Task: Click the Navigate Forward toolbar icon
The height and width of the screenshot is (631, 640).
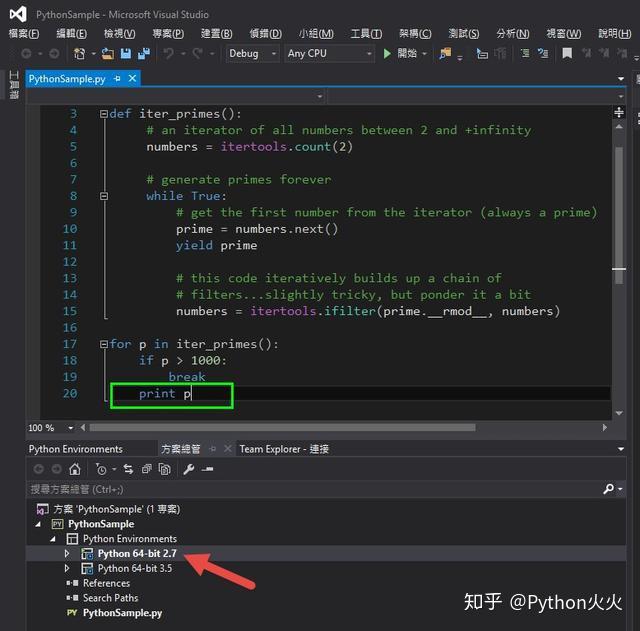Action: 54,53
